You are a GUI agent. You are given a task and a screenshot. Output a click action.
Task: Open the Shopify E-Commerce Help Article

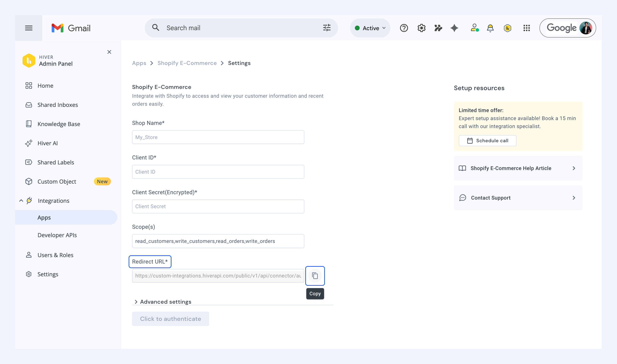point(518,168)
